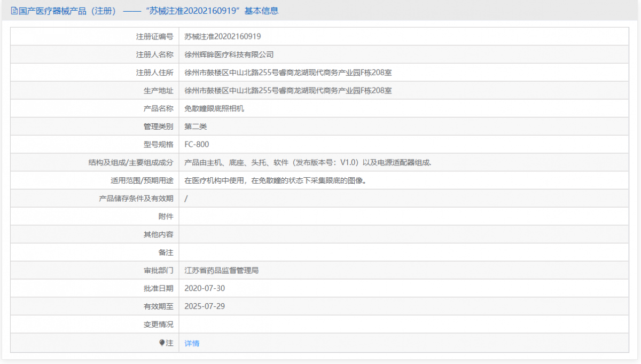Select the 第二类 value
Screen dimensions: 641x364
(x=196, y=126)
